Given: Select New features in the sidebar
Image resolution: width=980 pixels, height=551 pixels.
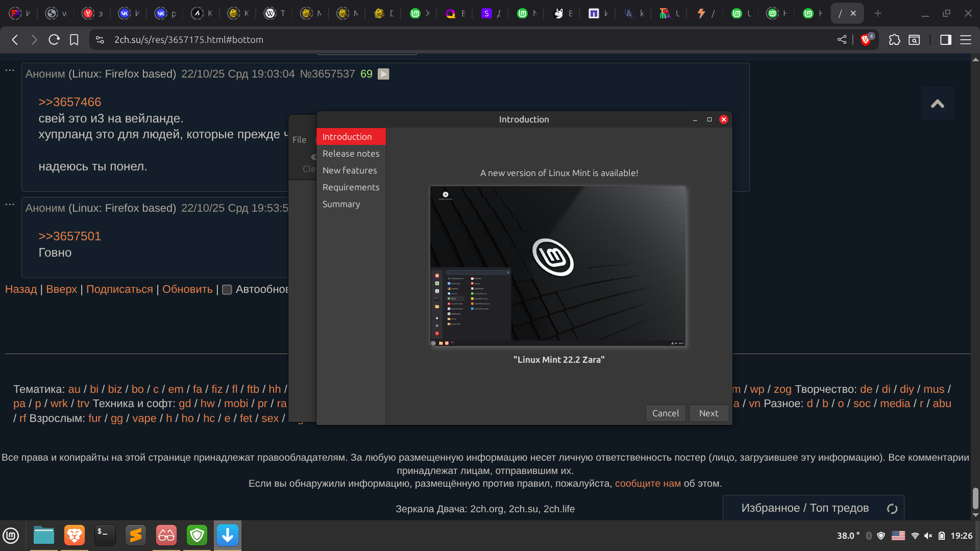Looking at the screenshot, I should click(x=350, y=170).
